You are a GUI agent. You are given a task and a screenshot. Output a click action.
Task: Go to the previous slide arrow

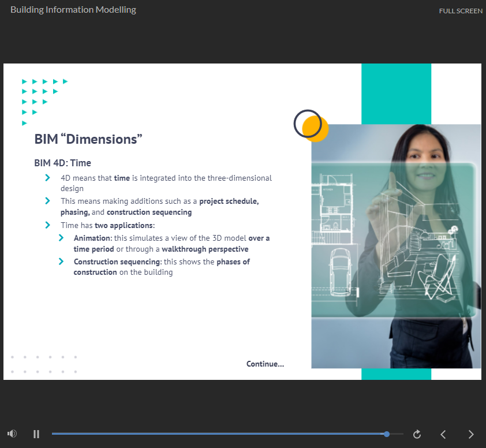pos(443,434)
